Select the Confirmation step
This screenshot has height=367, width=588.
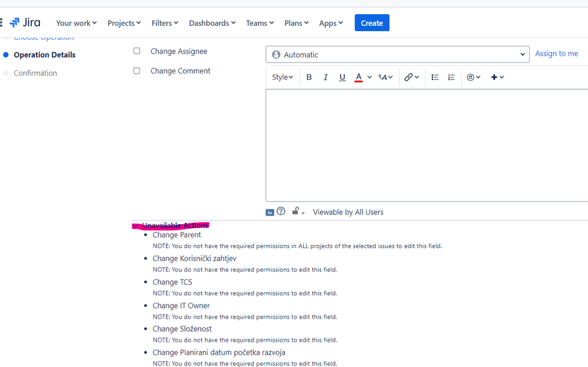(35, 73)
